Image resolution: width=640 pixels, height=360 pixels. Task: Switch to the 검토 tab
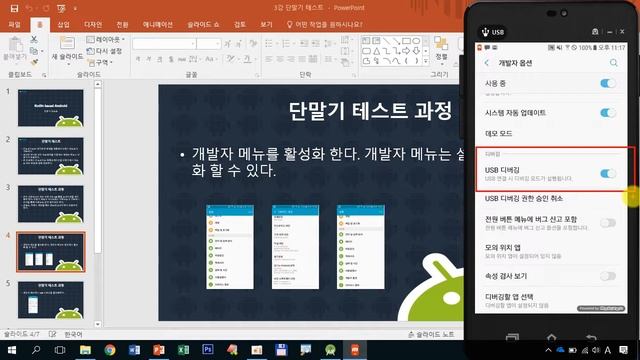click(x=240, y=24)
